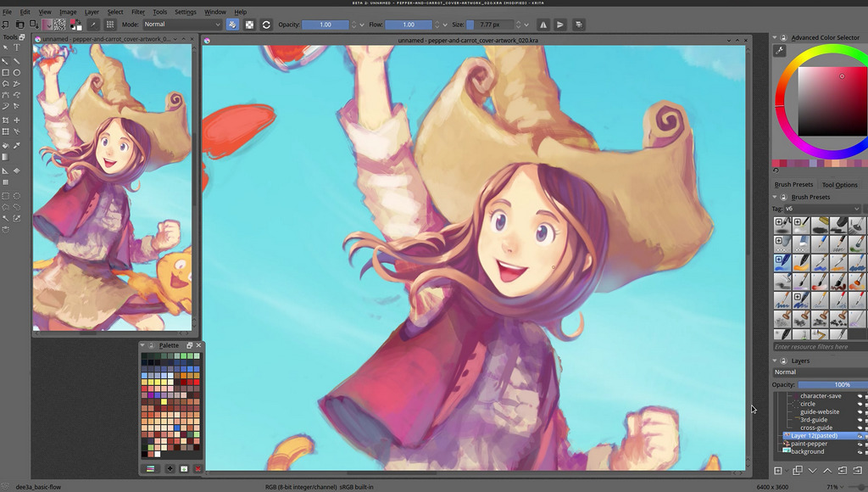Click the color picker icon in Advanced Color Selector
868x492 pixels.
[780, 51]
